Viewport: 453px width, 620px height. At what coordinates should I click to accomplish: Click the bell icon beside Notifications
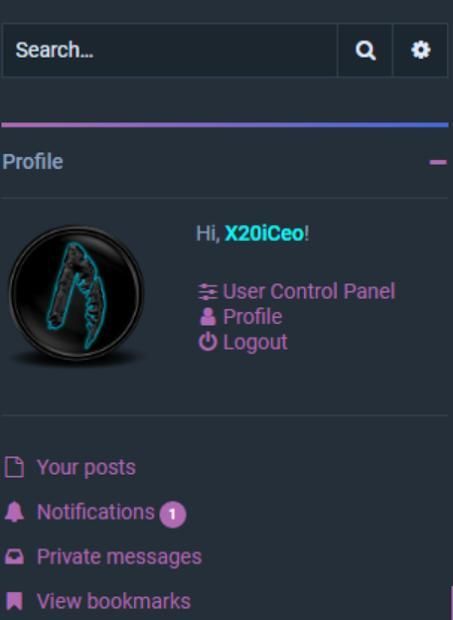pos(15,512)
